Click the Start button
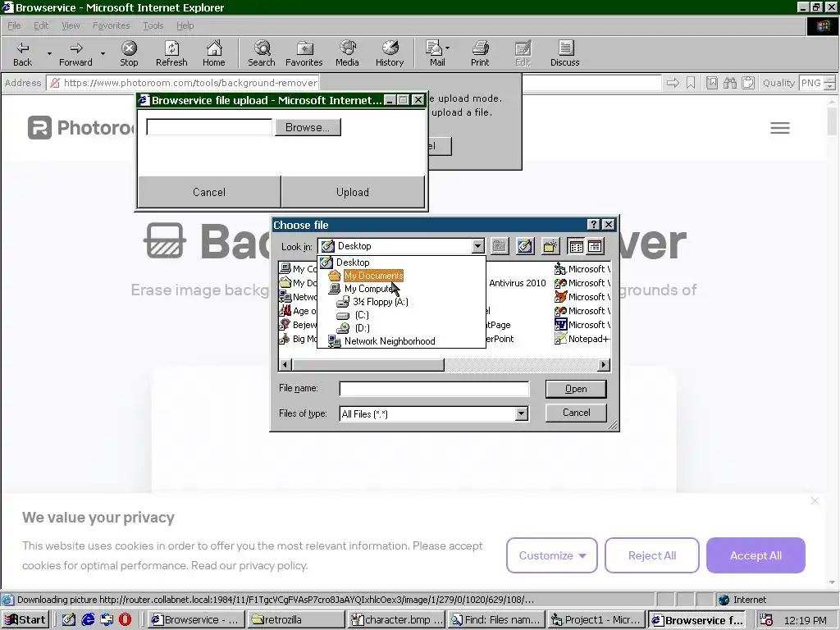840x630 pixels. coord(25,620)
